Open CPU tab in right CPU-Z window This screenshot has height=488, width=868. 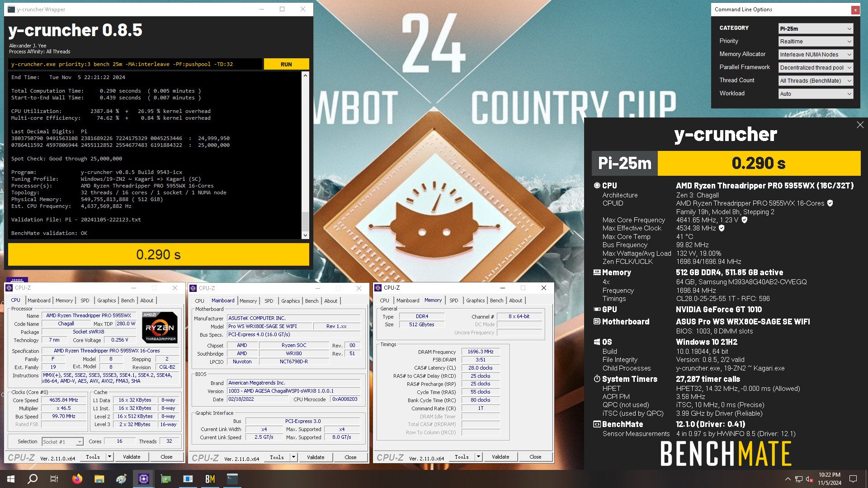(x=385, y=300)
